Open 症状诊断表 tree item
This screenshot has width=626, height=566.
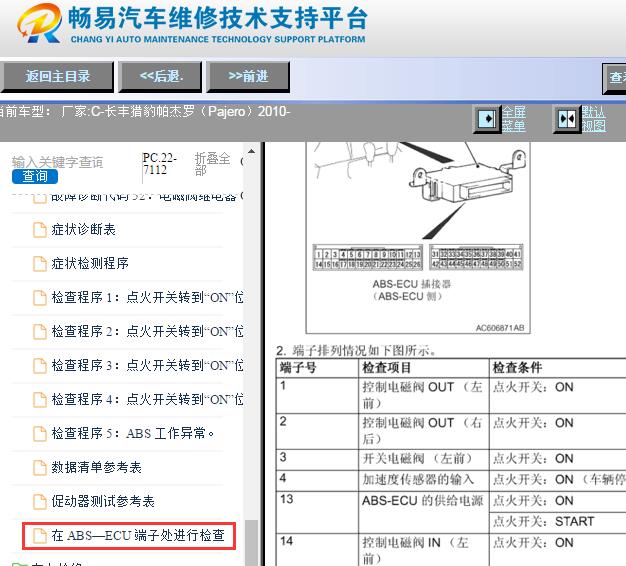pos(83,230)
